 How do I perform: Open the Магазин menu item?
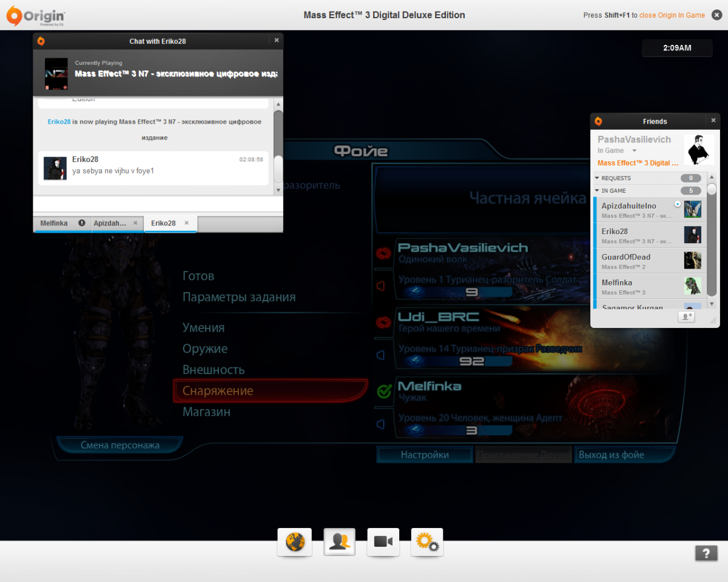point(206,412)
